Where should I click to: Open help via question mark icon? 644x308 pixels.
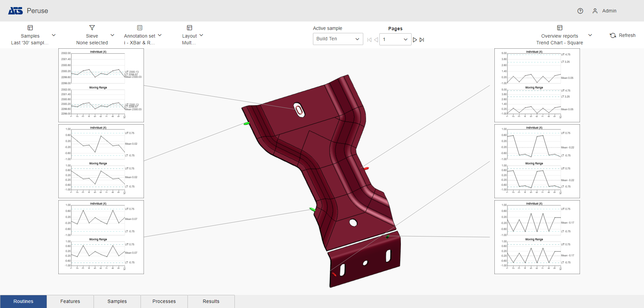click(x=580, y=11)
